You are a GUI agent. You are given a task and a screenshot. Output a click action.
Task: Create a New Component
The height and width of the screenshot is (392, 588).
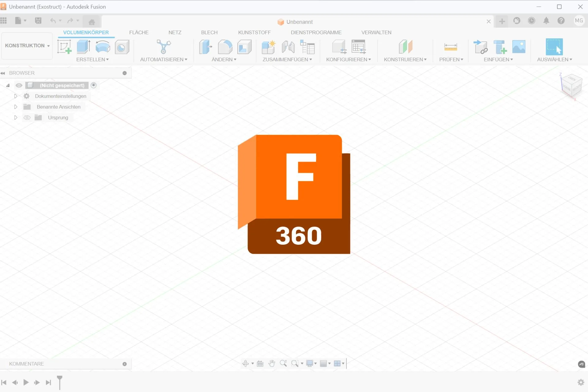269,47
